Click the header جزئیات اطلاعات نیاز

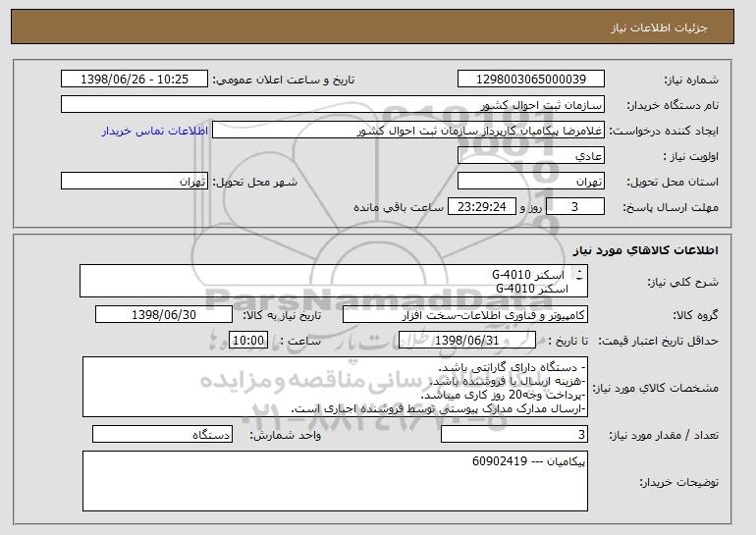(x=659, y=27)
